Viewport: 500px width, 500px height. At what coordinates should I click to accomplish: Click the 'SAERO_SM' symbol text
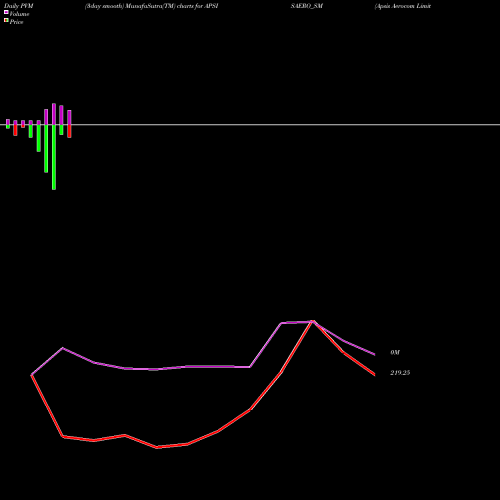tap(307, 6)
